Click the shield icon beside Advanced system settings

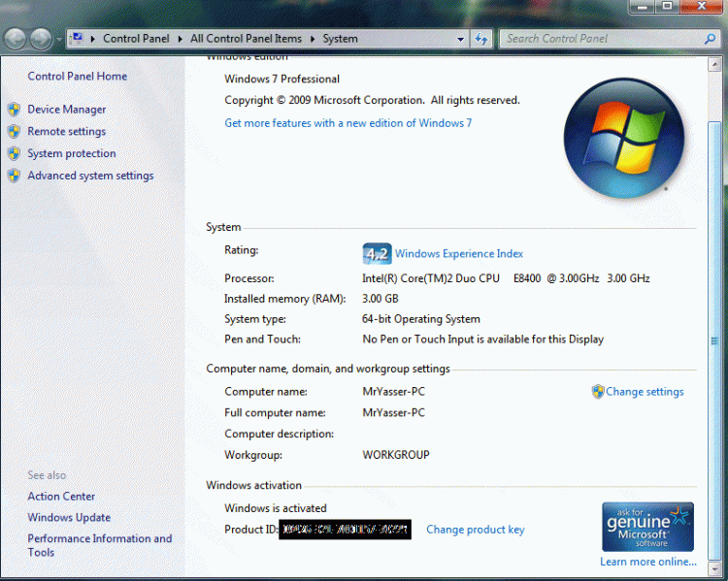coord(15,176)
